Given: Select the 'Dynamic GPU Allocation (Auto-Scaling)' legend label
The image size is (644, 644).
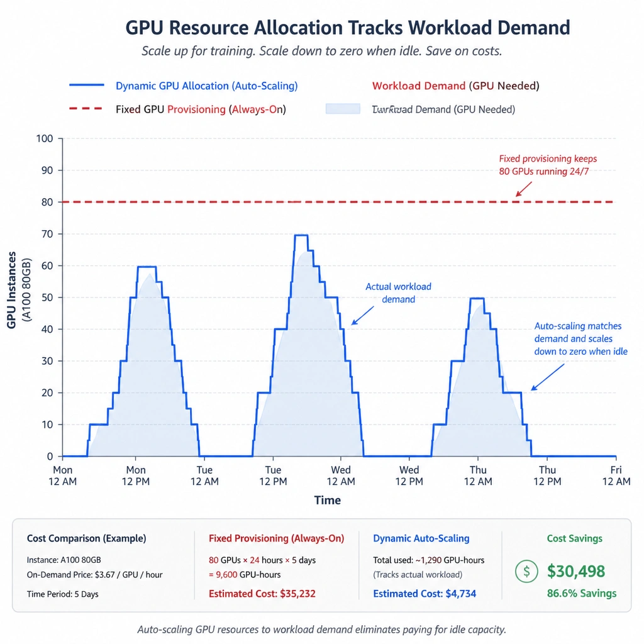Looking at the screenshot, I should (206, 86).
